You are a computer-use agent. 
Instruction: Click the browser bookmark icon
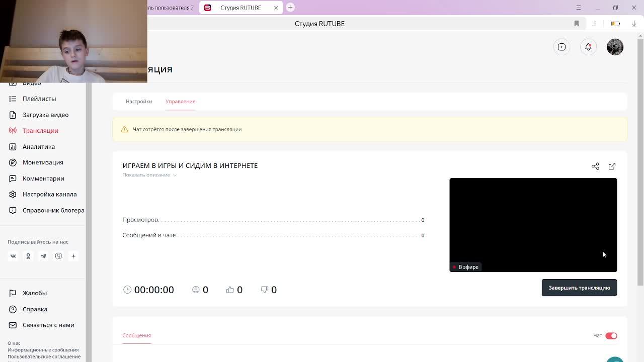pyautogui.click(x=577, y=24)
